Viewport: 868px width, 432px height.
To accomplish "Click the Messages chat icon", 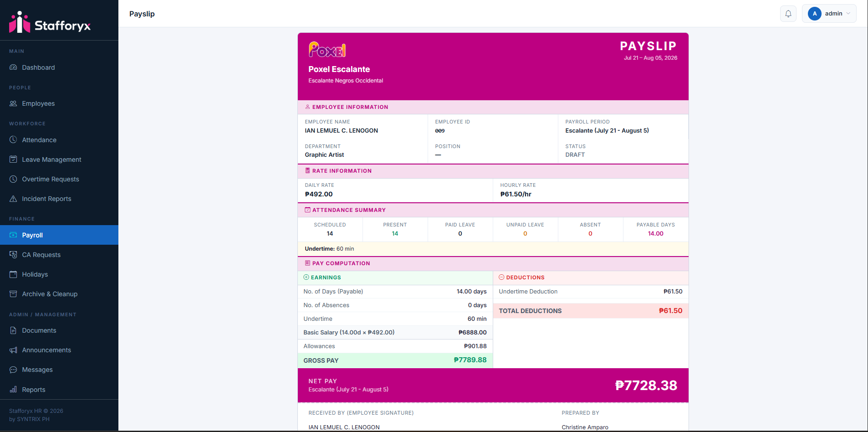I will tap(13, 370).
